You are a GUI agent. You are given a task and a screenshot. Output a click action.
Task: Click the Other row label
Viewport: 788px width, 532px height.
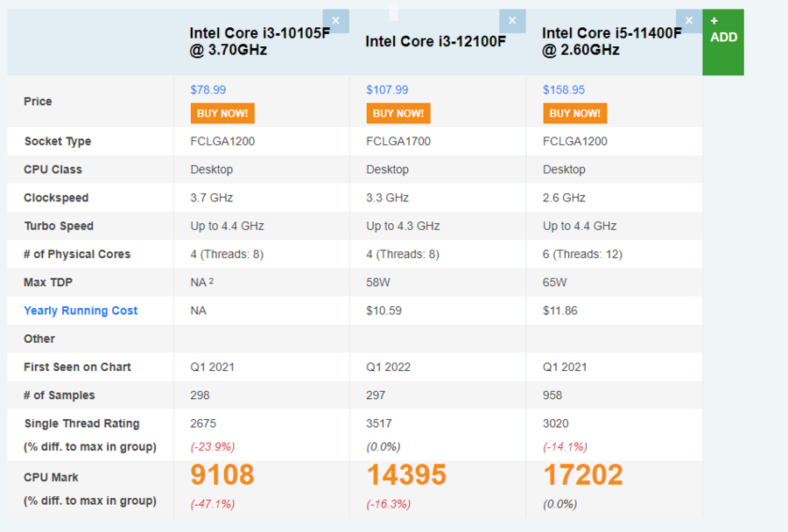(39, 339)
